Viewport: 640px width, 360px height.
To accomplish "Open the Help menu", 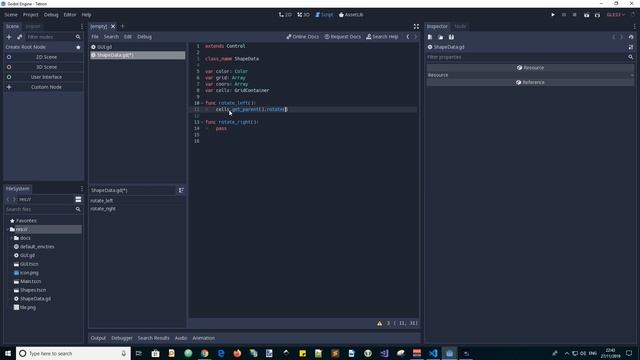I will [x=86, y=15].
